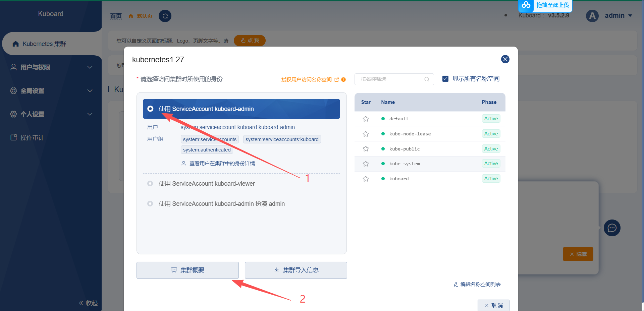
Task: Go to 首页 breadcrumb
Action: coord(116,16)
